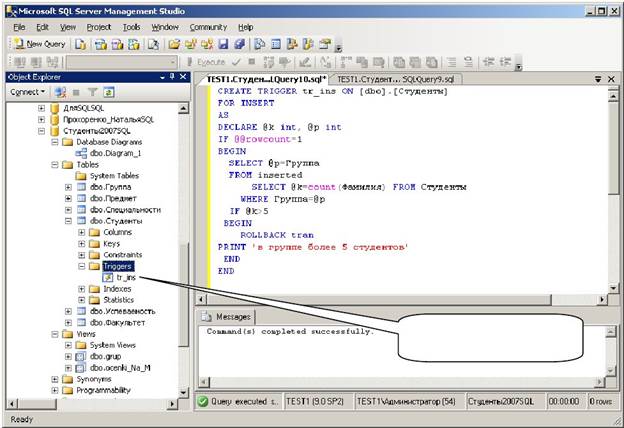
Task: Open a Database Engine Query from the toolbar icon
Action: click(x=80, y=44)
